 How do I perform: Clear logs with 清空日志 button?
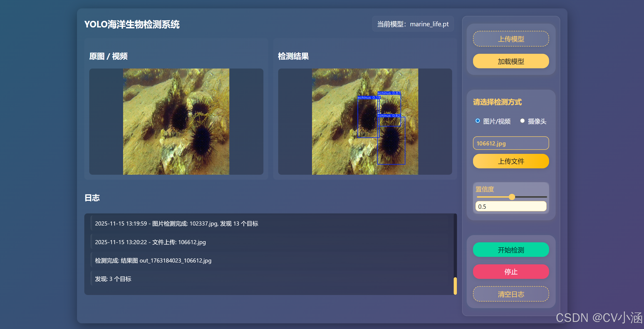510,294
